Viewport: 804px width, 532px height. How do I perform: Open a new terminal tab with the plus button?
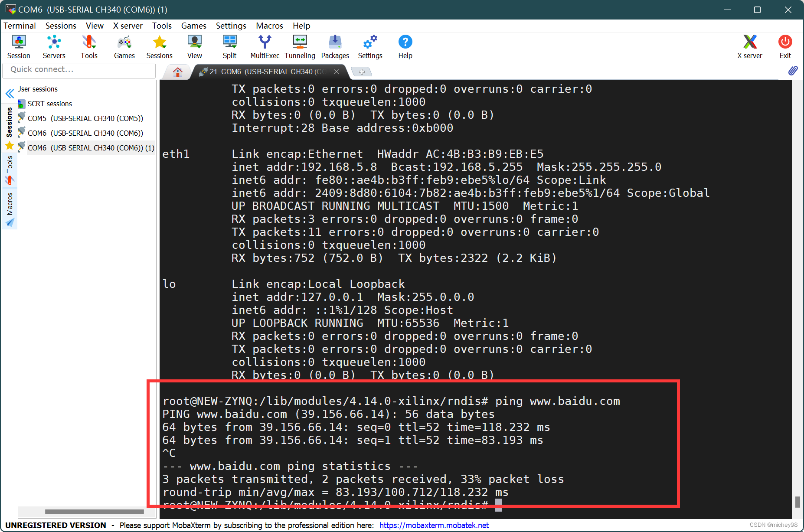coord(362,71)
